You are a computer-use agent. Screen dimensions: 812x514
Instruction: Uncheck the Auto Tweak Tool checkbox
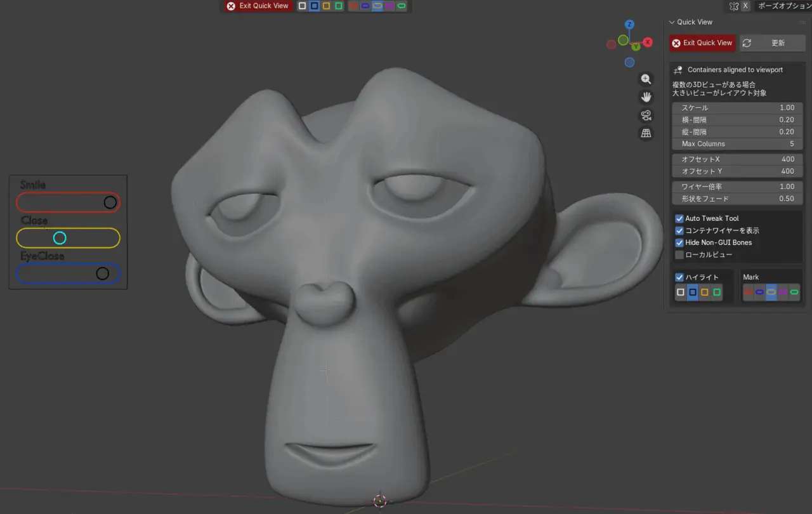pos(679,218)
